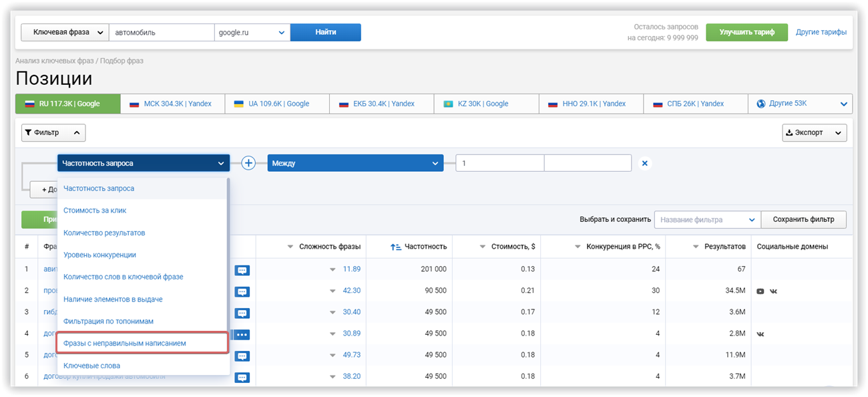The image size is (868, 397).
Task: Click the VK icon in row 2
Action: coord(773,291)
